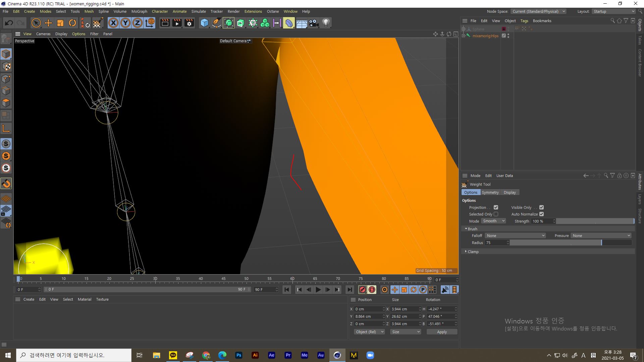Step to the next frame

[x=328, y=290]
